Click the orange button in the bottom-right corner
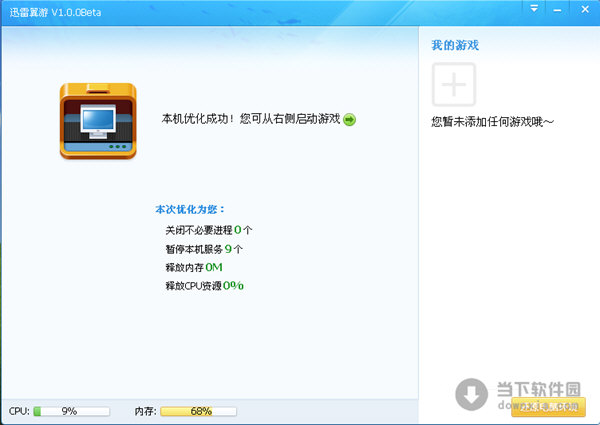Viewport: 600px width, 425px height. click(x=548, y=407)
